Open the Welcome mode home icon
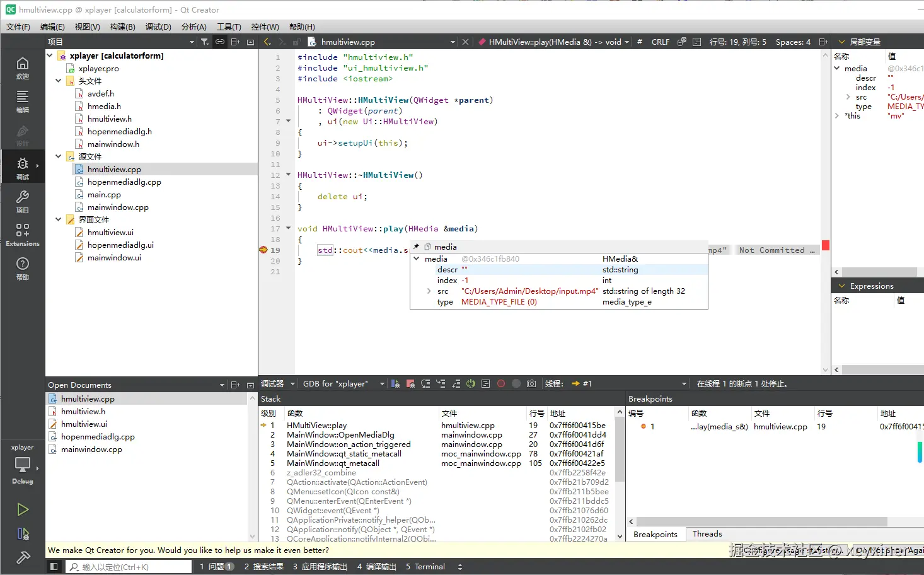 tap(23, 67)
